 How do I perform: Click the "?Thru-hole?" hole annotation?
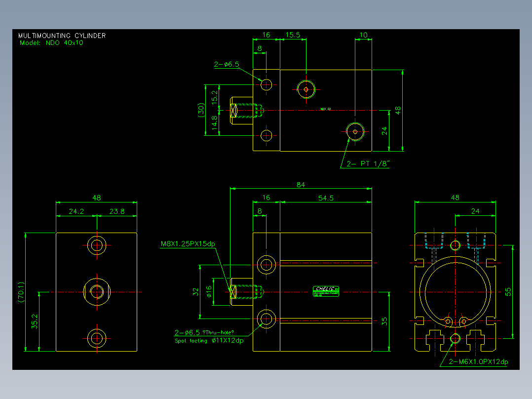click(x=218, y=332)
